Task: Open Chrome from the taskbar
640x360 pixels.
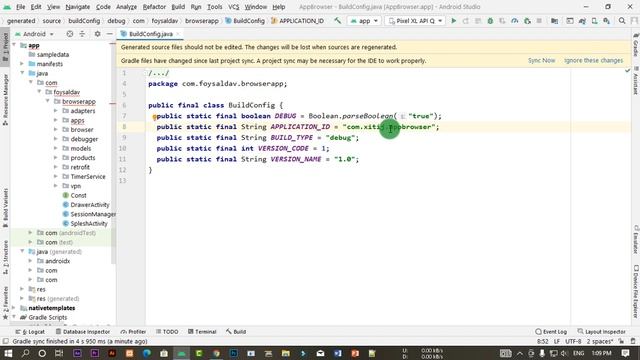Action: coord(216,353)
